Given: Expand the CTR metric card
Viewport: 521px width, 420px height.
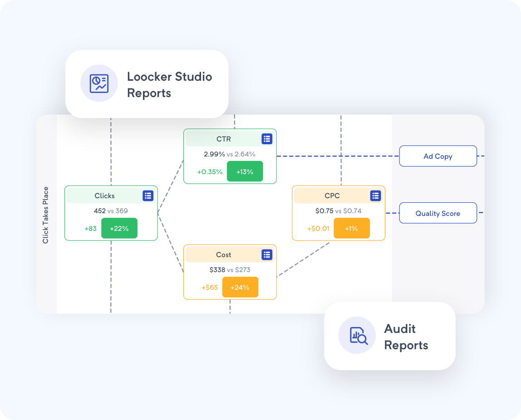Looking at the screenshot, I should click(230, 156).
